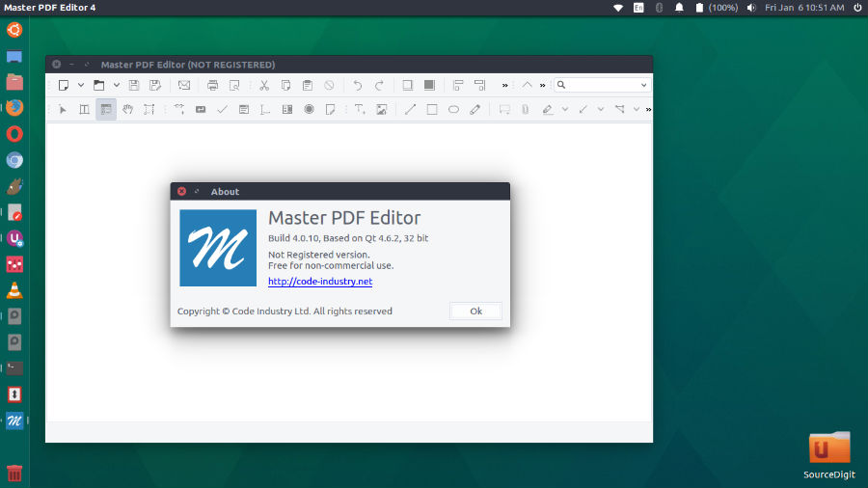Expand the Open file dropdown arrow
The width and height of the screenshot is (868, 488).
[117, 85]
